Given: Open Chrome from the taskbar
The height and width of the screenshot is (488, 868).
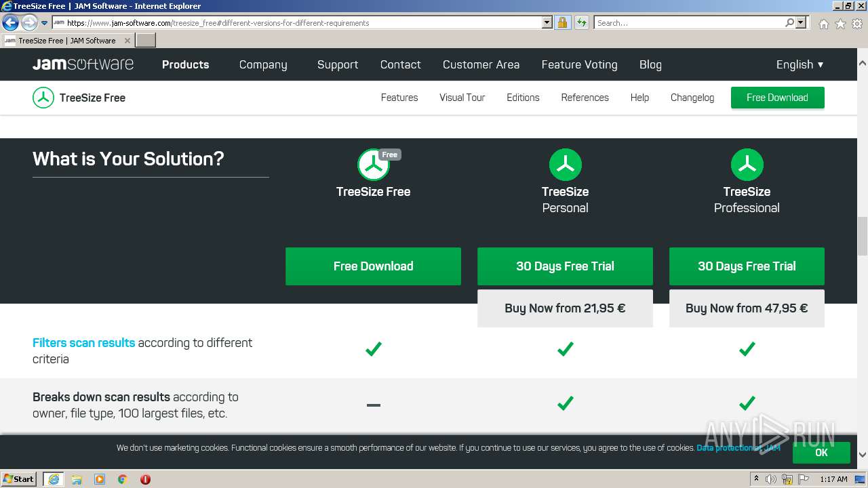Looking at the screenshot, I should pyautogui.click(x=123, y=479).
